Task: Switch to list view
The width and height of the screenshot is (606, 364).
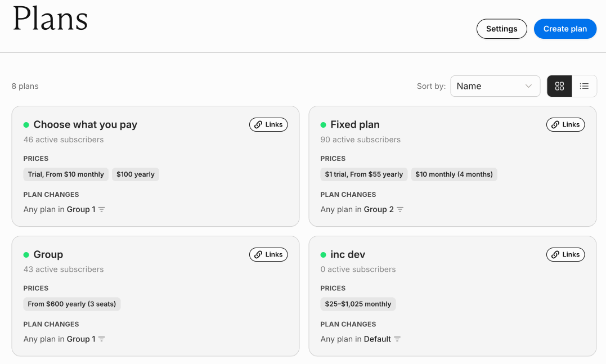Action: [585, 86]
